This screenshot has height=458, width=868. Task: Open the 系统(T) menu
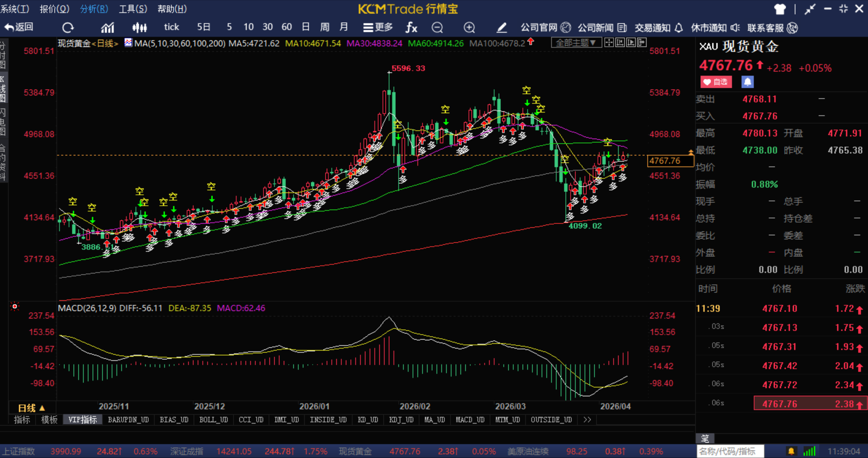(x=15, y=9)
